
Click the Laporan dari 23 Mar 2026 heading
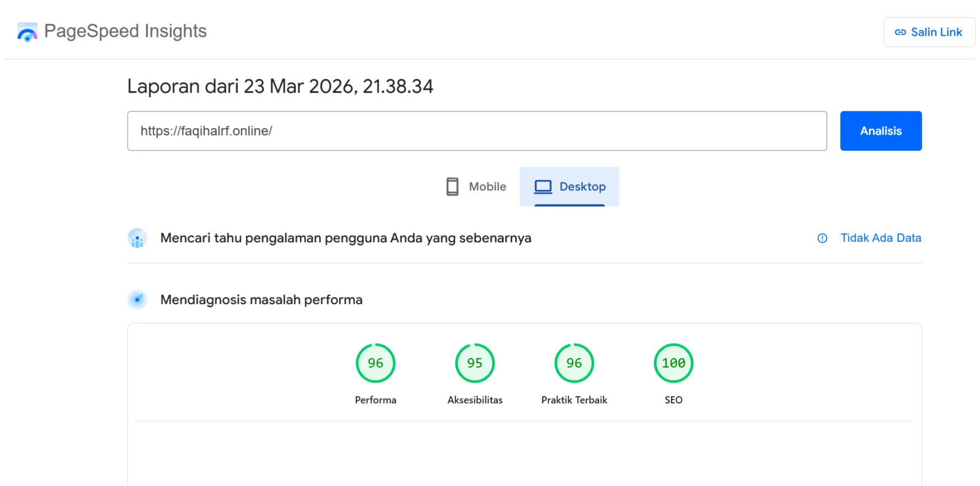click(x=280, y=87)
